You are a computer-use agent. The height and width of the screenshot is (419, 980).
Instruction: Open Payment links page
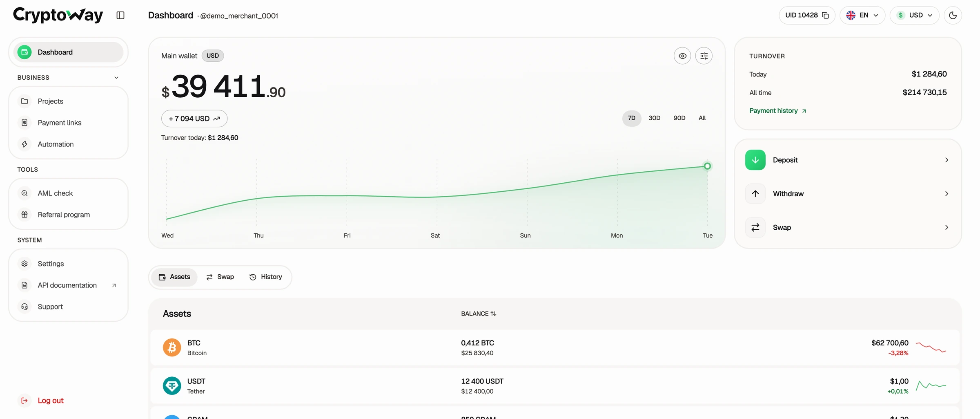click(68, 123)
